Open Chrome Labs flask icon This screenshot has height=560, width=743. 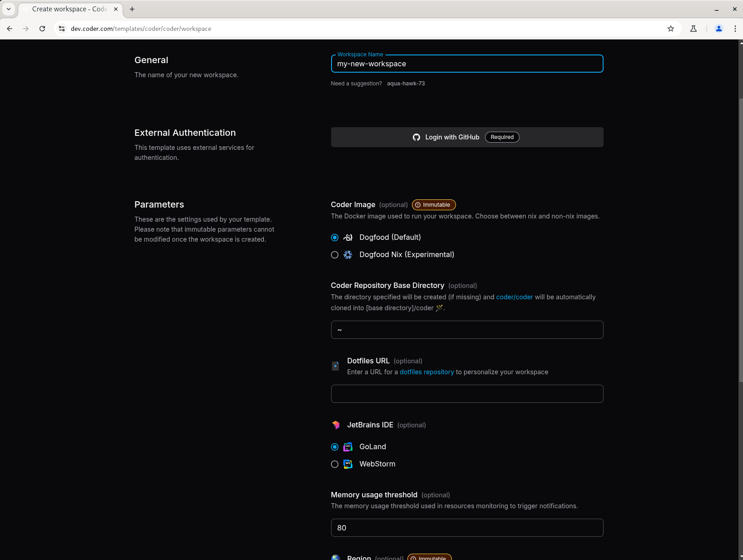click(x=693, y=29)
